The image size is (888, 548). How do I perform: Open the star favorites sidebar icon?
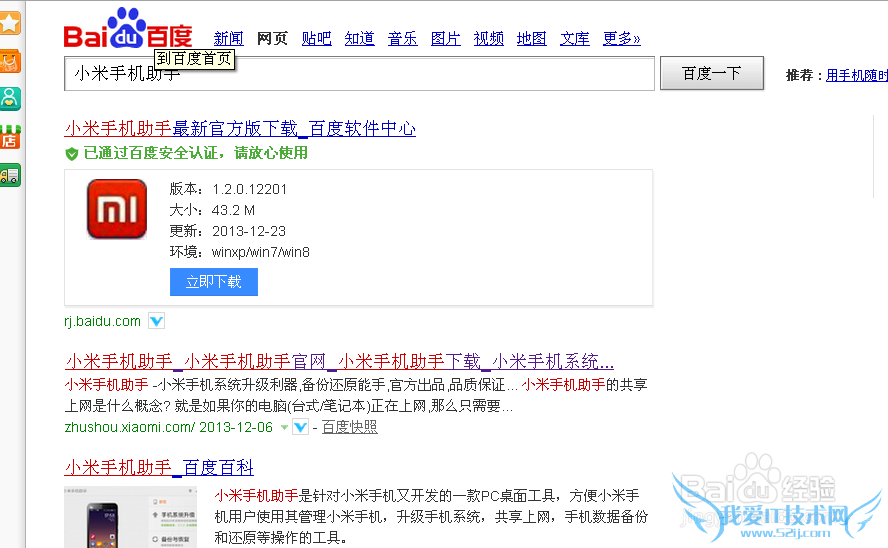coord(10,23)
